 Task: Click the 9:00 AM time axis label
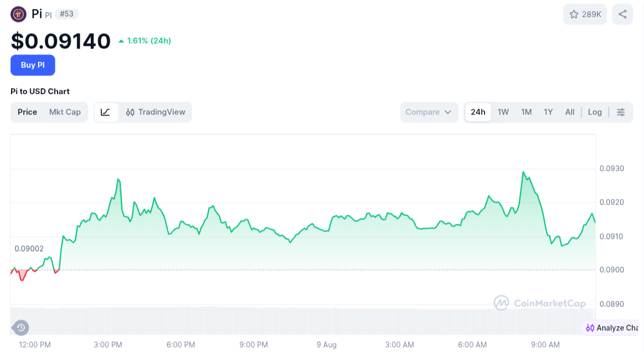click(x=545, y=345)
